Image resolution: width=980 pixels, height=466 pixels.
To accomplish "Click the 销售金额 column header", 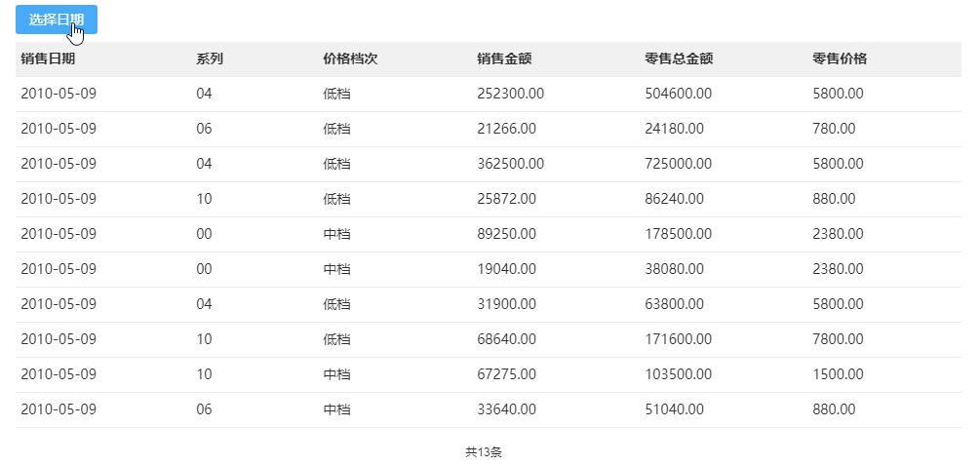I will [x=504, y=58].
